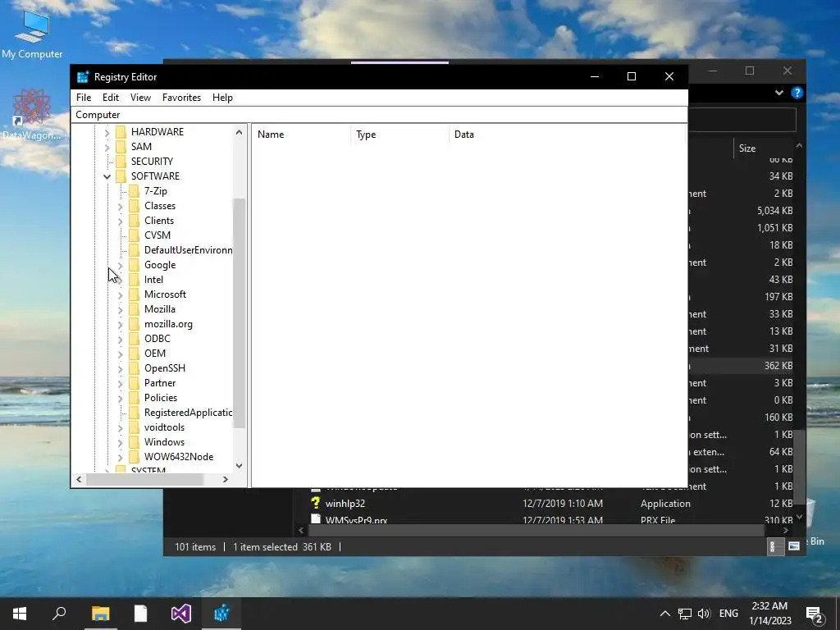Click the tree pane horizontal scrollbar thumb
Screen dimensions: 840x630
click(x=144, y=479)
